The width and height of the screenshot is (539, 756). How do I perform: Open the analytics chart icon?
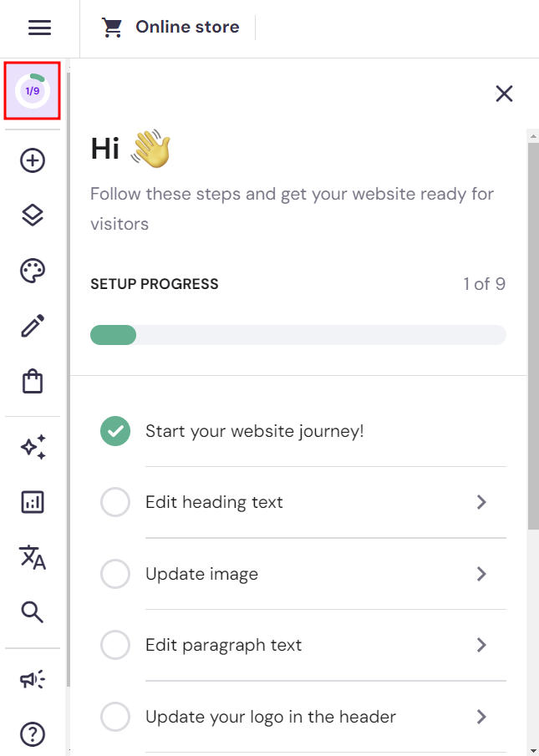tap(33, 502)
